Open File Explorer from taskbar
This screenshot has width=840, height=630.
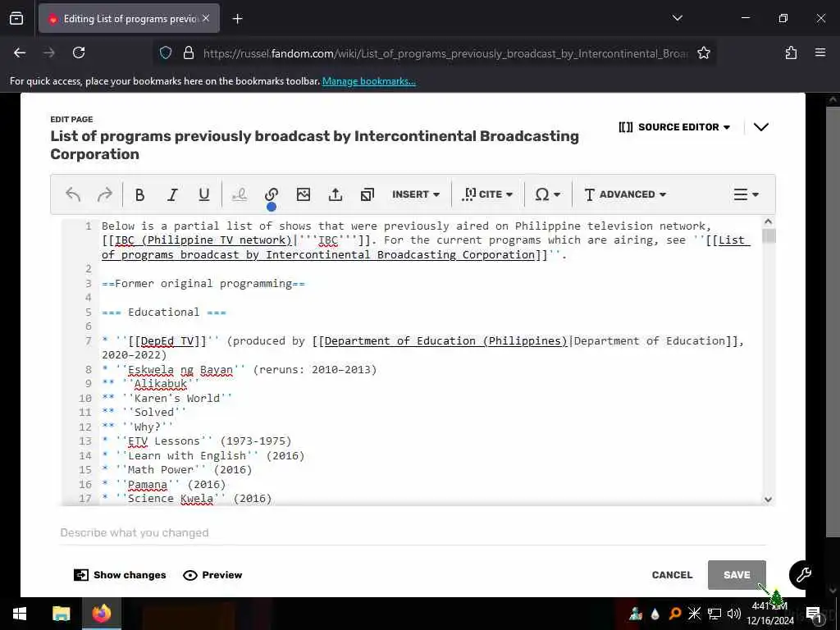tap(61, 614)
